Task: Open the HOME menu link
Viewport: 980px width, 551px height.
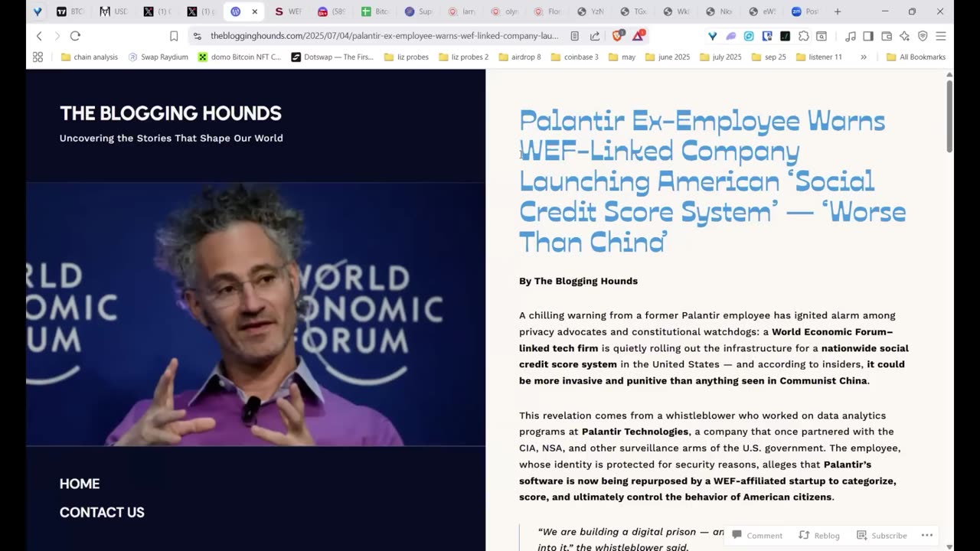Action: pos(80,484)
